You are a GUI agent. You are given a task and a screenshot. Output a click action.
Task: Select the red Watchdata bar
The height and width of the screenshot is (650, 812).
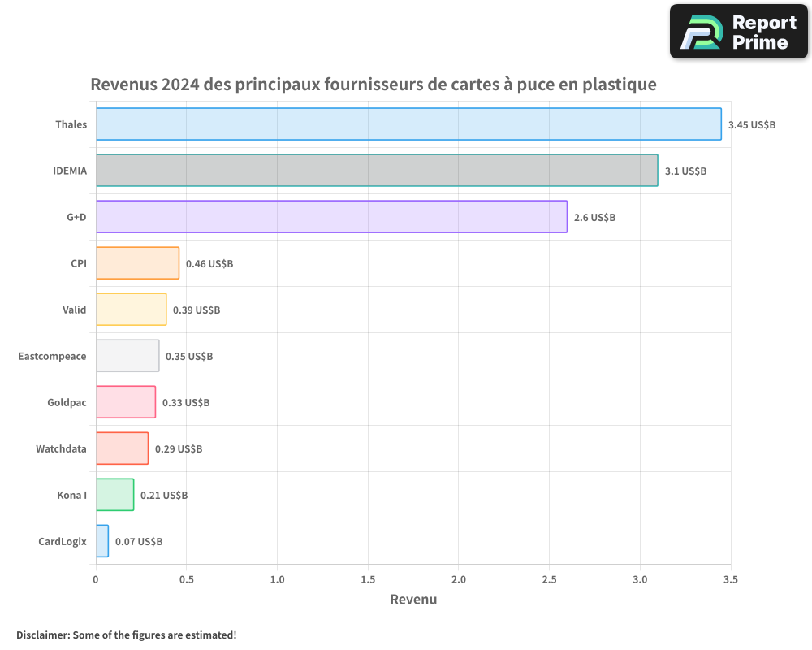(122, 448)
